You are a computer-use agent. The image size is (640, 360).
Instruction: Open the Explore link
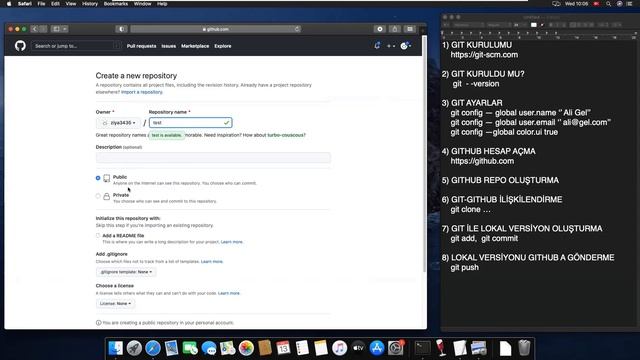(223, 46)
